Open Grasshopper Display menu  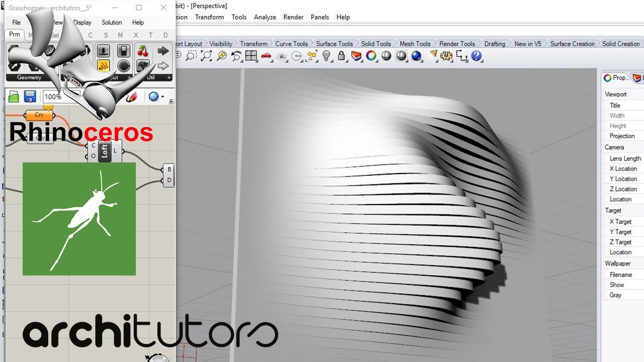pyautogui.click(x=83, y=23)
